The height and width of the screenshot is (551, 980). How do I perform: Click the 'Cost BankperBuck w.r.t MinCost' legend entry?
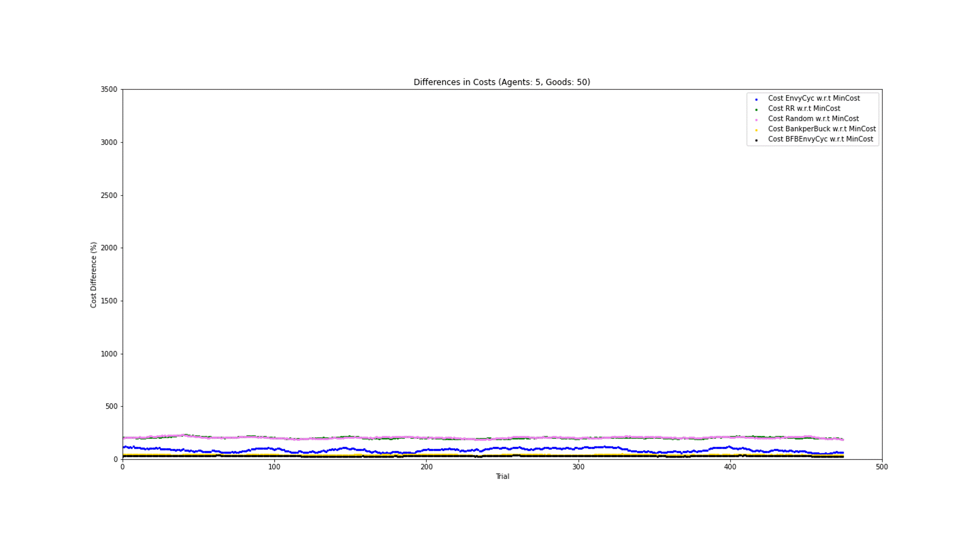tap(822, 129)
